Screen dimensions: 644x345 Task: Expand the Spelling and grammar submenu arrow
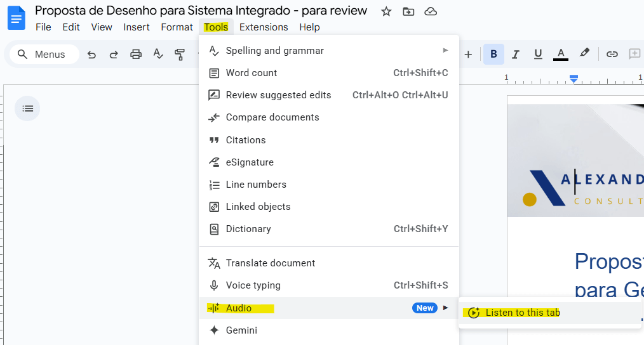445,51
